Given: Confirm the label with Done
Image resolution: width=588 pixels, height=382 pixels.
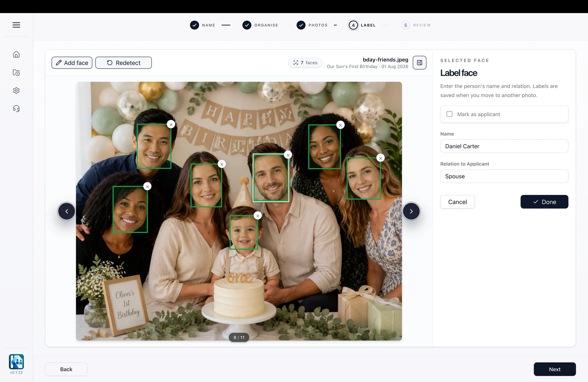Looking at the screenshot, I should 544,202.
